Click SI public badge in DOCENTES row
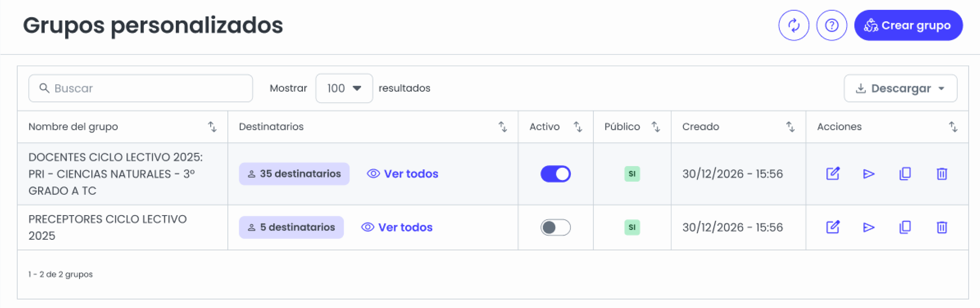The image size is (980, 308). (632, 174)
